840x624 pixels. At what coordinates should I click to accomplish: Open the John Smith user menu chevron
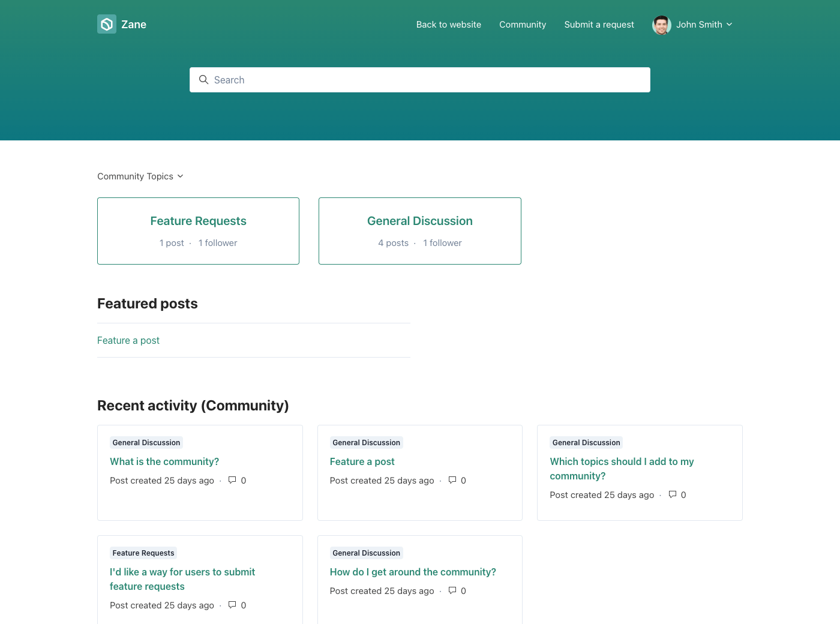(x=730, y=25)
